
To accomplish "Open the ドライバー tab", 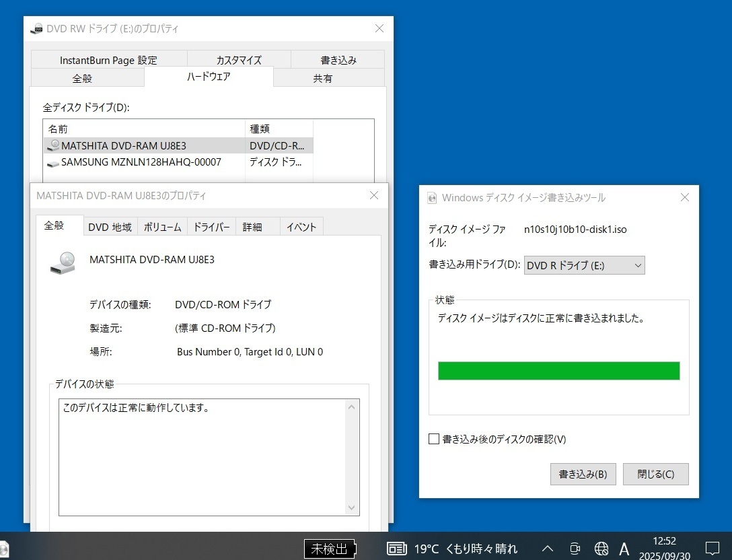I will pos(211,227).
